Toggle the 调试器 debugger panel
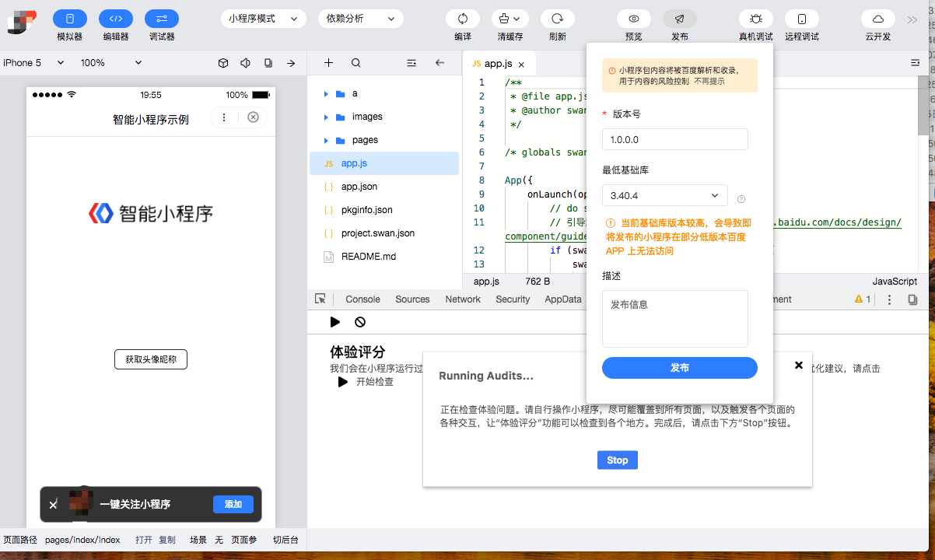 (162, 19)
